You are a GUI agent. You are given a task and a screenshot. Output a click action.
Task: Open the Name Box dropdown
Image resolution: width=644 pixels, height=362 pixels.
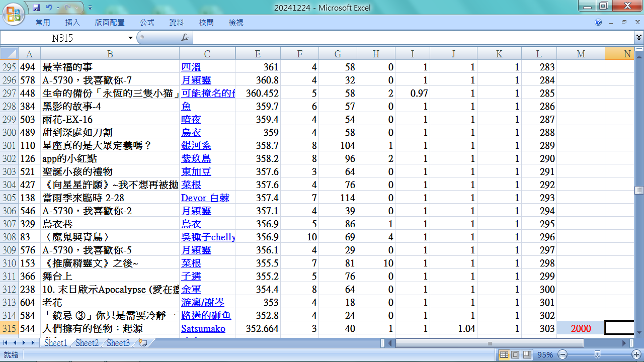click(x=131, y=38)
